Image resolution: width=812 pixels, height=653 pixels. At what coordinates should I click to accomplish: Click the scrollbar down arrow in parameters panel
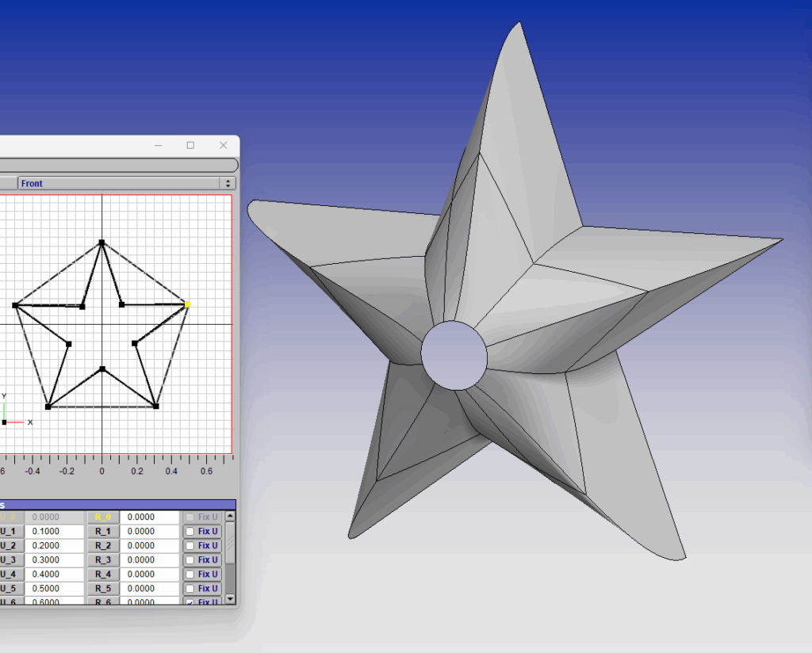point(229,599)
